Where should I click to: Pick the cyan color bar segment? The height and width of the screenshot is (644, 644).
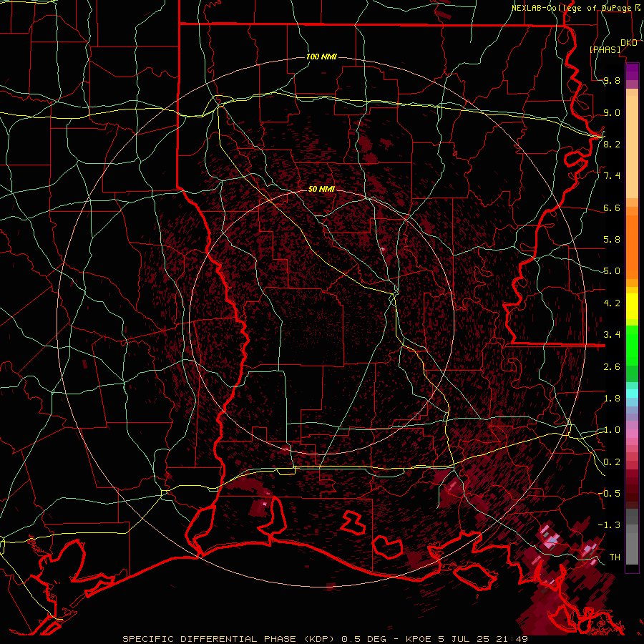pyautogui.click(x=632, y=393)
